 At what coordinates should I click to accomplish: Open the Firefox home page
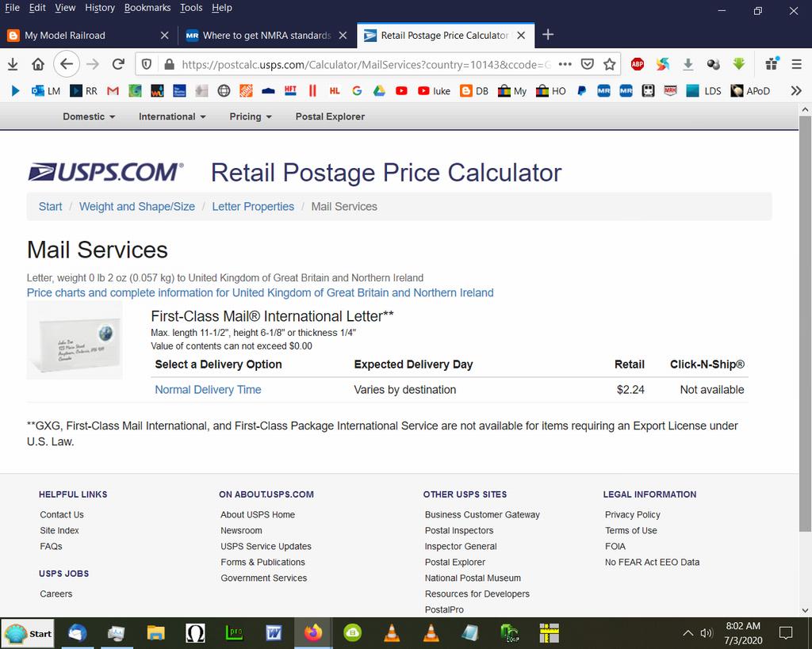point(38,64)
